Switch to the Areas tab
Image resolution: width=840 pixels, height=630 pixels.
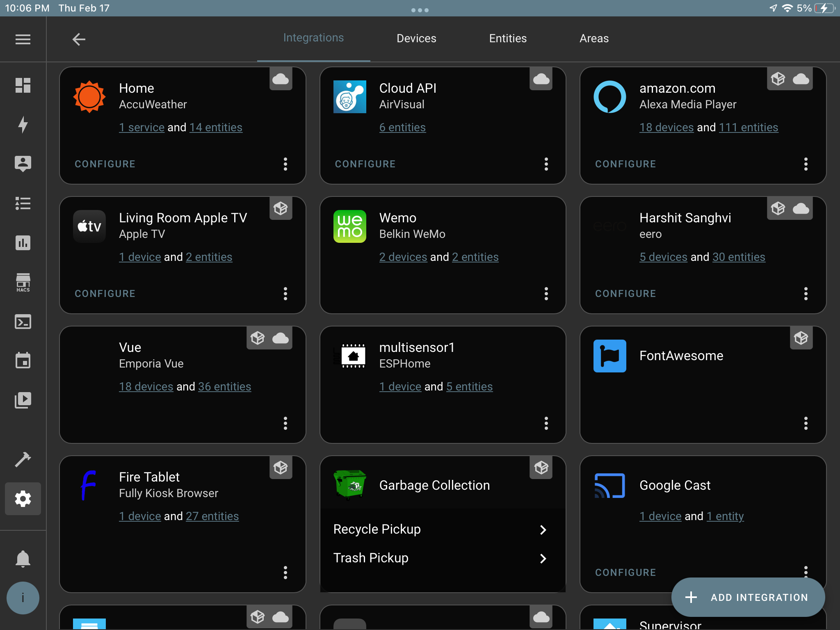[593, 38]
